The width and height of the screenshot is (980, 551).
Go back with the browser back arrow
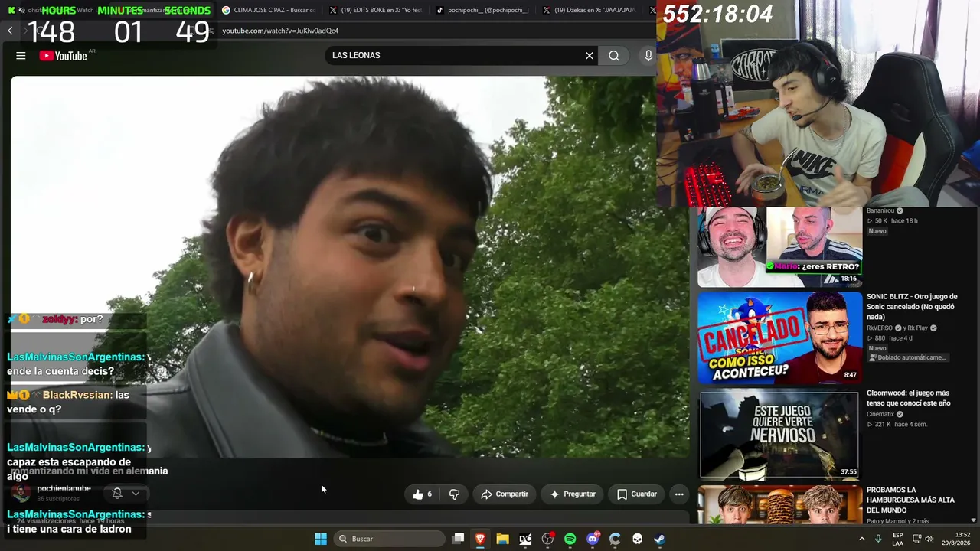tap(10, 31)
